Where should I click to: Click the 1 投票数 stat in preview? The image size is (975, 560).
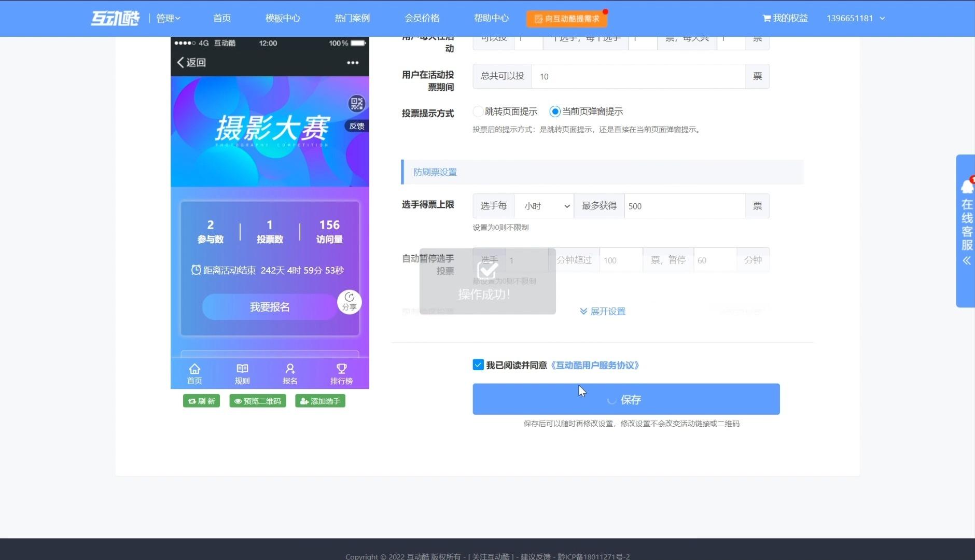tap(270, 231)
